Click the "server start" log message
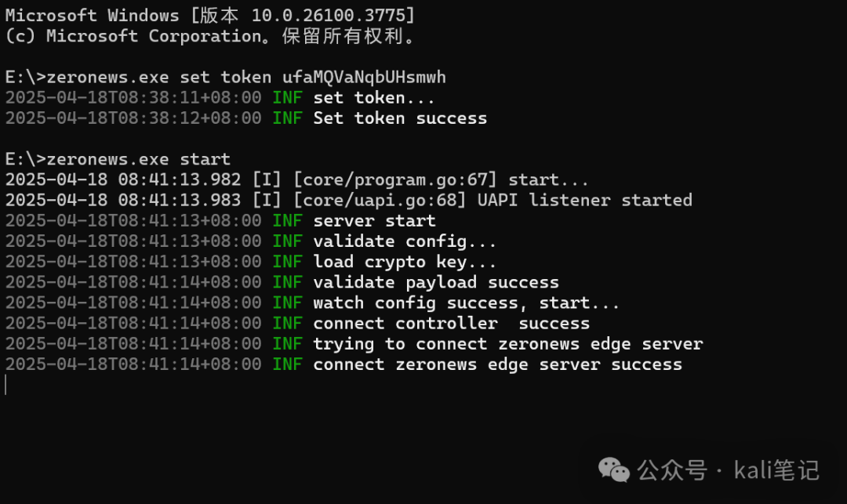The image size is (847, 504). (374, 220)
